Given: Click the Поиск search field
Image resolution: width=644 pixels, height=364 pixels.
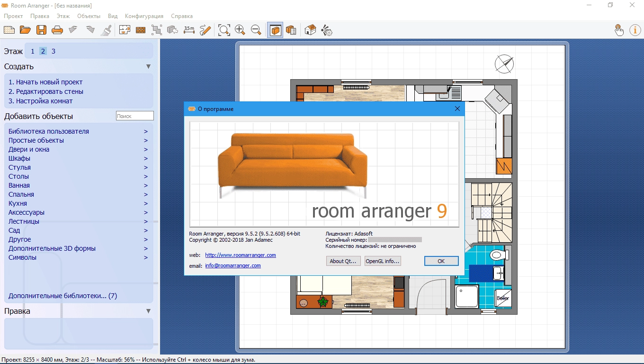Looking at the screenshot, I should [x=135, y=116].
